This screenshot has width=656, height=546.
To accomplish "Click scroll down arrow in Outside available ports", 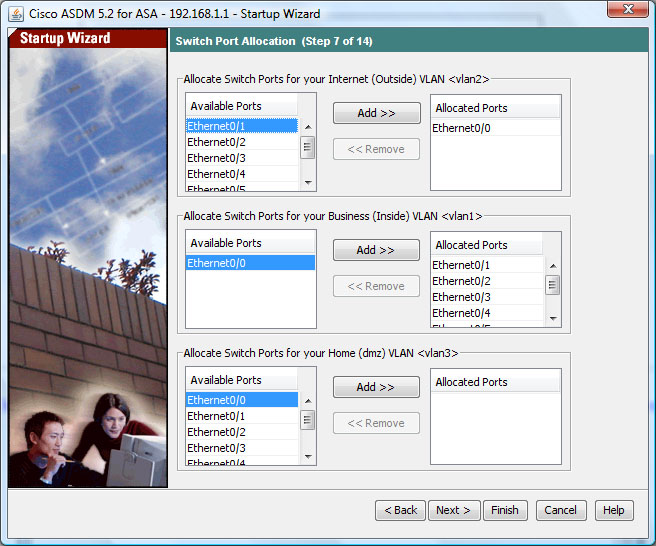I will (308, 182).
